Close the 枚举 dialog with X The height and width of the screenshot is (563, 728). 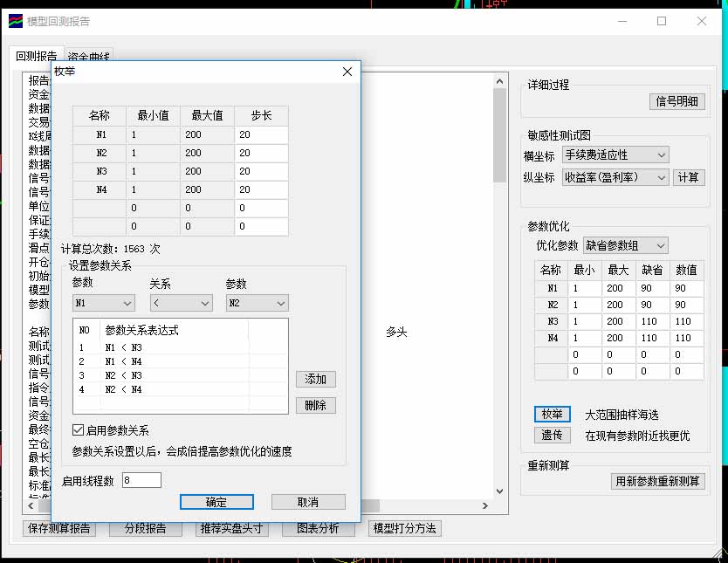[347, 72]
